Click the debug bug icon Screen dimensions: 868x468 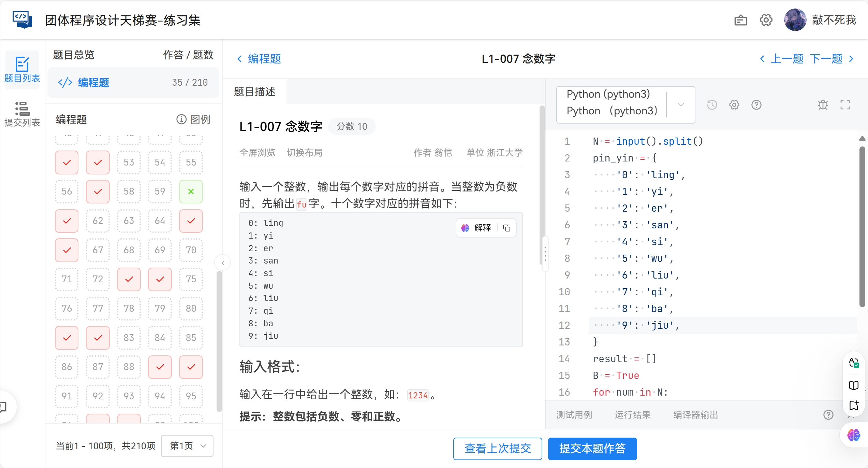click(x=823, y=105)
